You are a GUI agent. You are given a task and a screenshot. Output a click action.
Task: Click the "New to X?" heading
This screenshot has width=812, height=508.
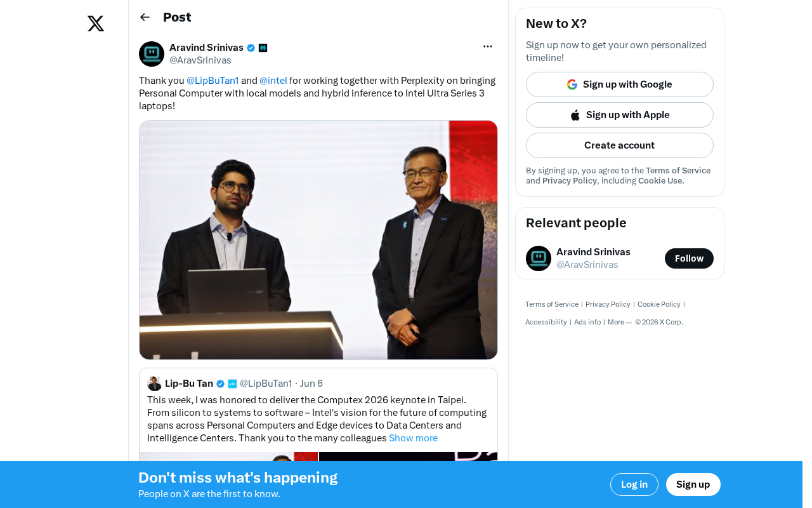556,23
